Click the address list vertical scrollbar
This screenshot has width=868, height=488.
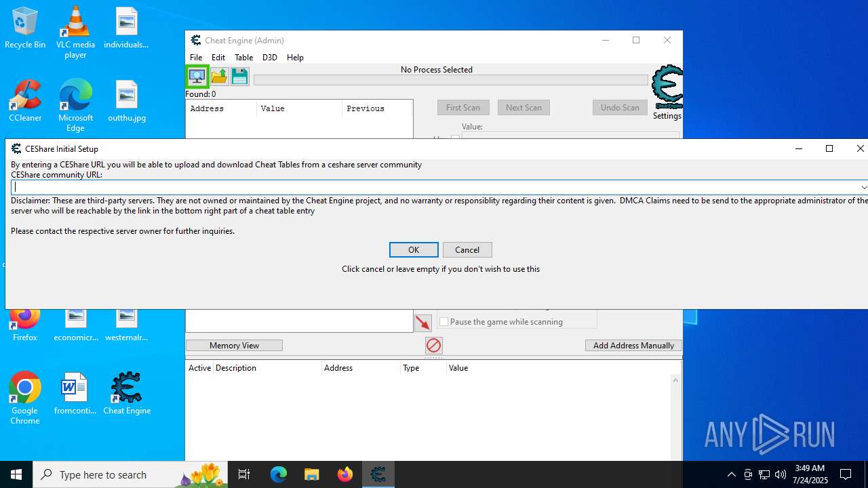coord(675,418)
